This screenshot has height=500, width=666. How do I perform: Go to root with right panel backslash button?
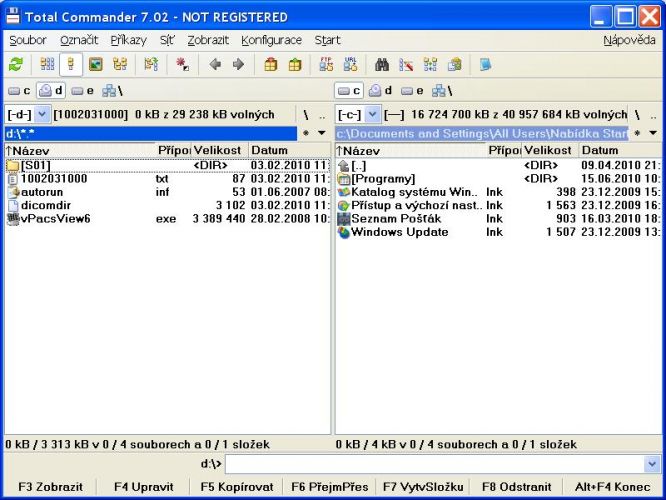637,114
